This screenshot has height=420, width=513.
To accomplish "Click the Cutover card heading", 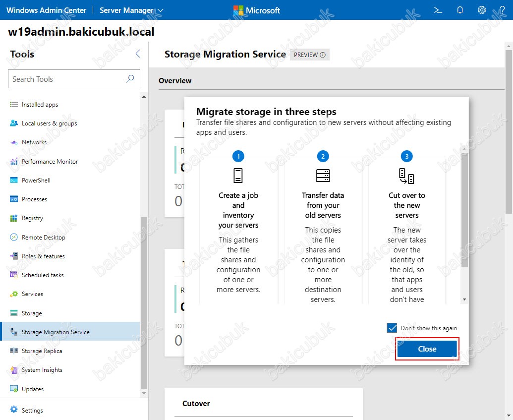I will point(196,403).
